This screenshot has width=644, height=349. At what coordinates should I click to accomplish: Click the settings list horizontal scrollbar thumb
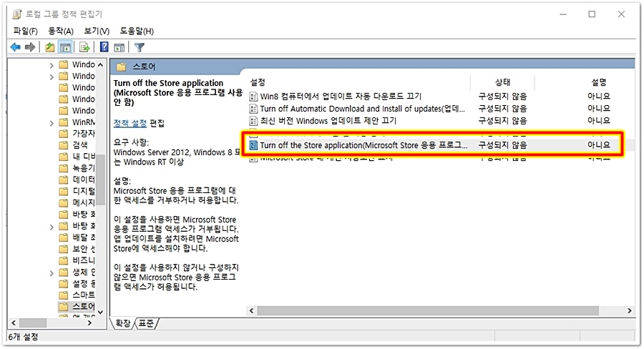pyautogui.click(x=428, y=311)
